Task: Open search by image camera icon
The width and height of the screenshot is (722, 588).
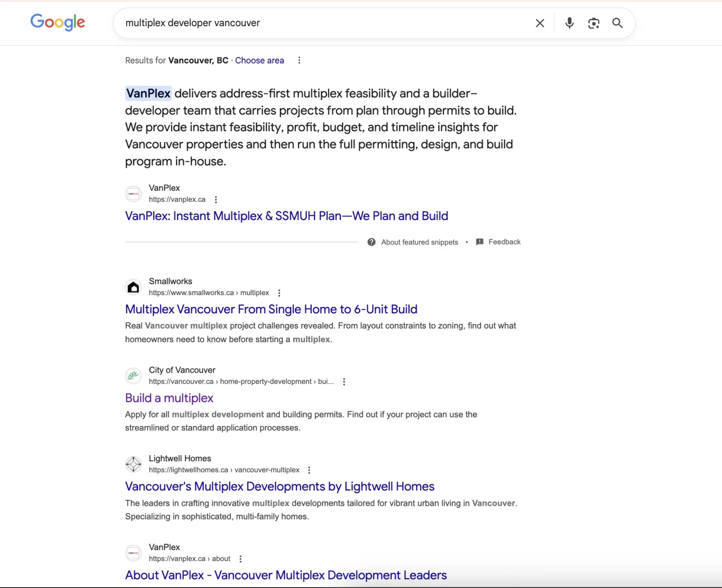Action: tap(594, 23)
